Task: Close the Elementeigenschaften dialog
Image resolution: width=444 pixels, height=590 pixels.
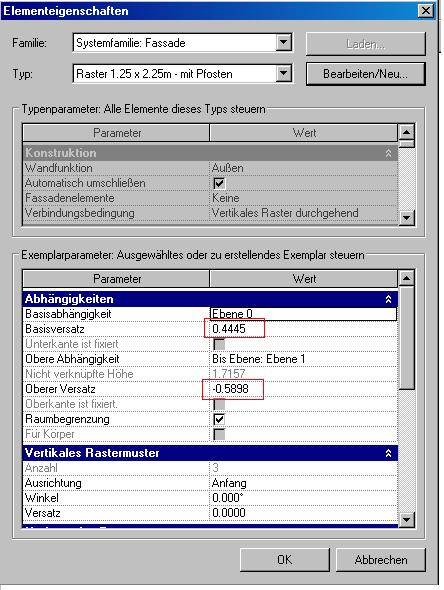Action: (x=426, y=10)
